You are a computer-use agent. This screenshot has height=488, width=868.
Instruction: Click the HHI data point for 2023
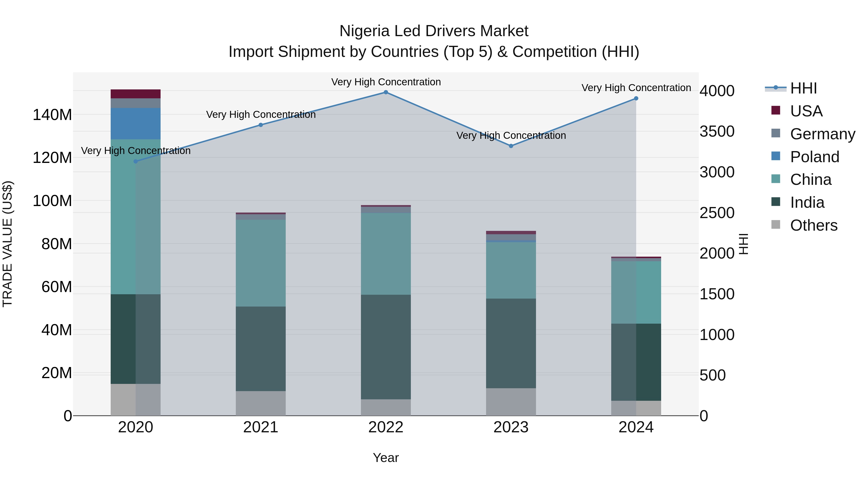[x=511, y=146]
